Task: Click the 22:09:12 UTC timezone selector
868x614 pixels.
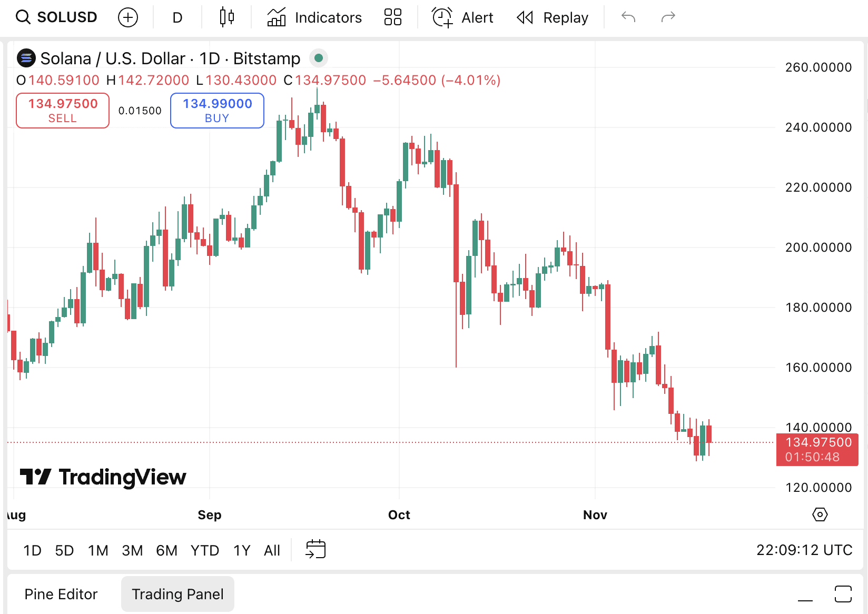Action: pos(804,550)
